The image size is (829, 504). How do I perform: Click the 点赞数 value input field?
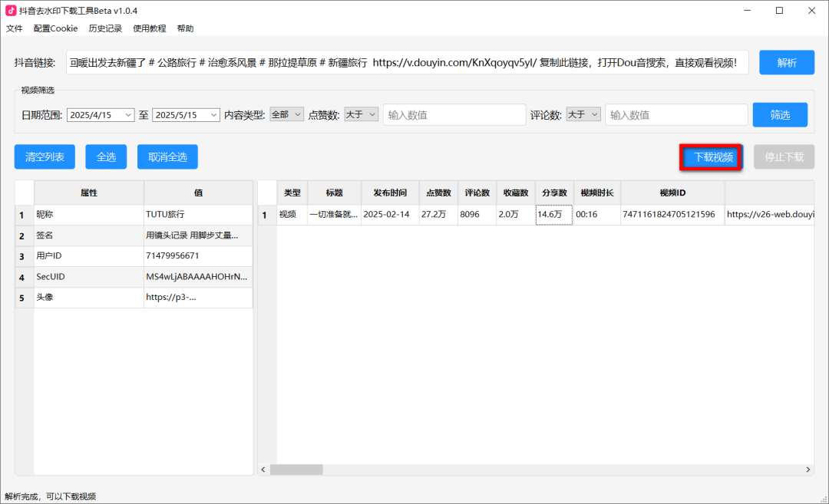tap(454, 114)
